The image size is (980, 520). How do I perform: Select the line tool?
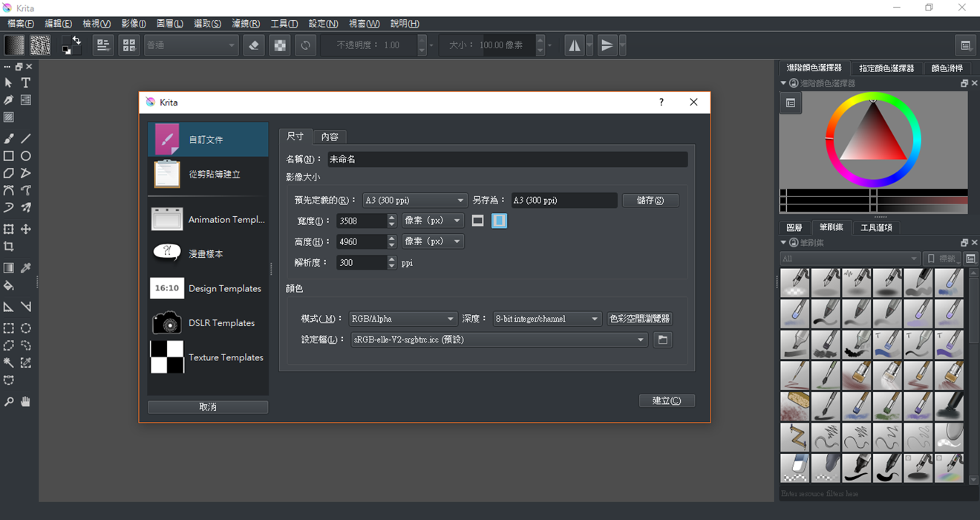click(26, 139)
